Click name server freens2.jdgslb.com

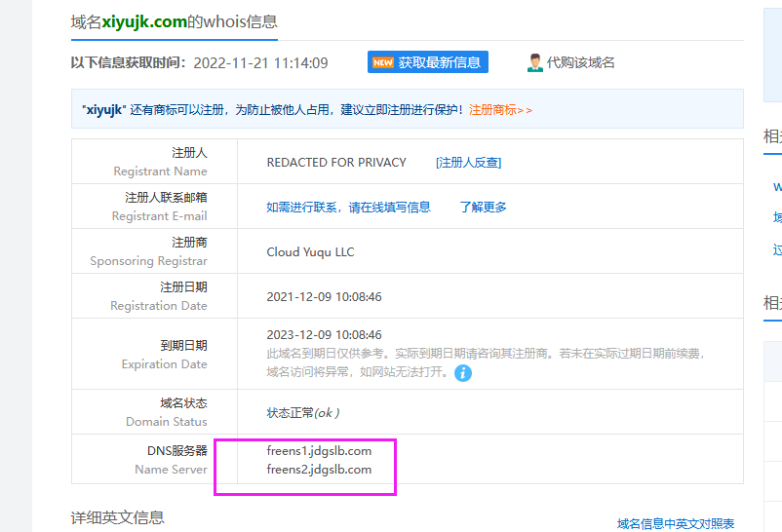pyautogui.click(x=319, y=470)
